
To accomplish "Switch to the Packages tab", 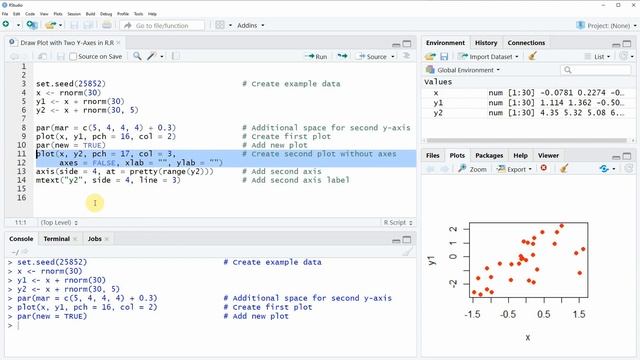I will tap(489, 156).
